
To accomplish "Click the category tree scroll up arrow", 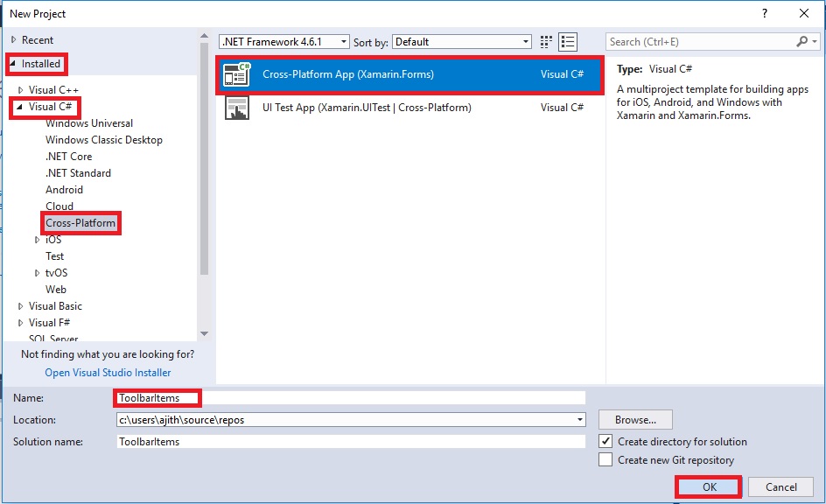I will click(205, 36).
